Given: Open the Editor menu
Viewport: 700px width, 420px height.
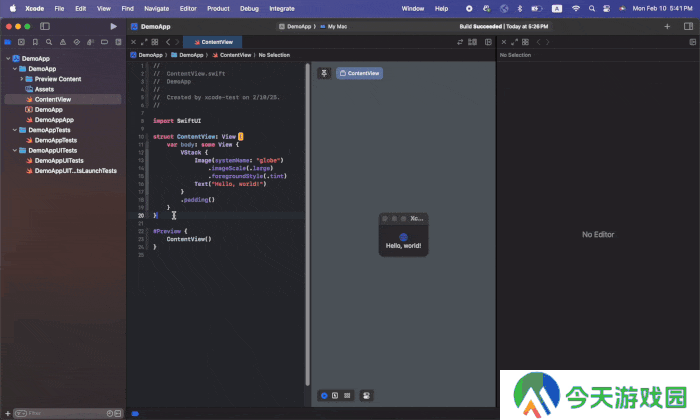Looking at the screenshot, I should point(188,8).
